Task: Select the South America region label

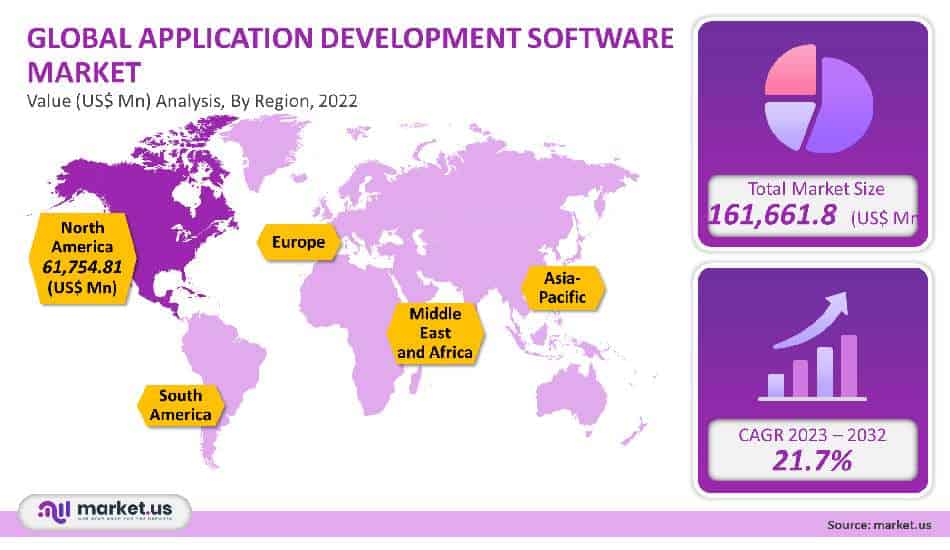Action: pos(181,405)
